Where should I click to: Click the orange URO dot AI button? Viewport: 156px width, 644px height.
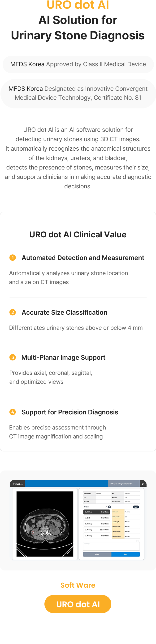point(78,604)
